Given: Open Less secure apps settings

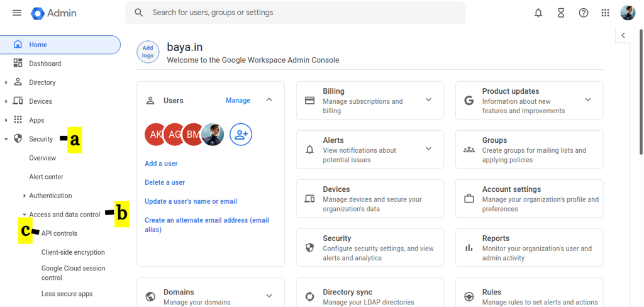Looking at the screenshot, I should point(67,294).
